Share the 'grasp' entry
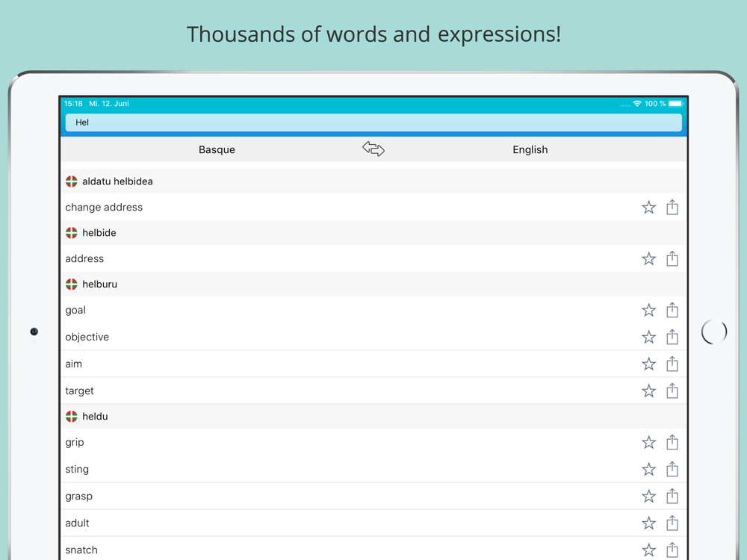The image size is (747, 560). tap(672, 497)
